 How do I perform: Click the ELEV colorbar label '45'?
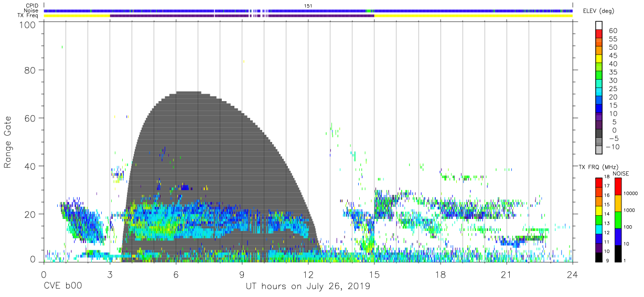click(613, 56)
